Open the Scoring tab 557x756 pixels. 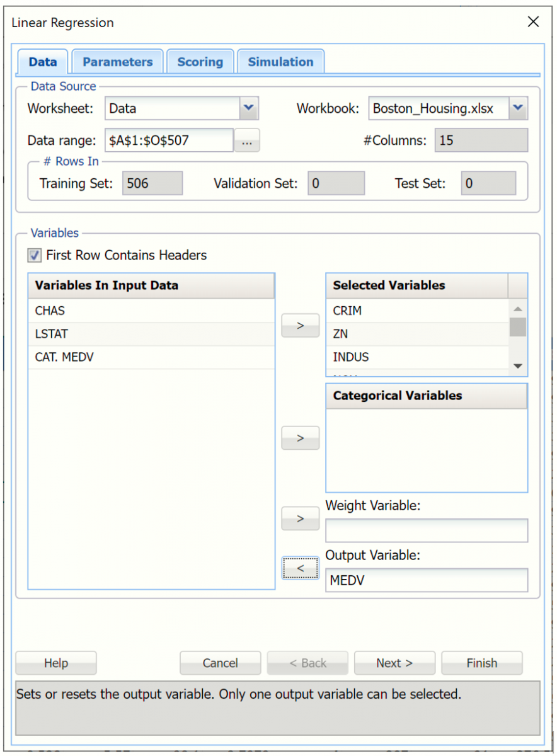200,62
